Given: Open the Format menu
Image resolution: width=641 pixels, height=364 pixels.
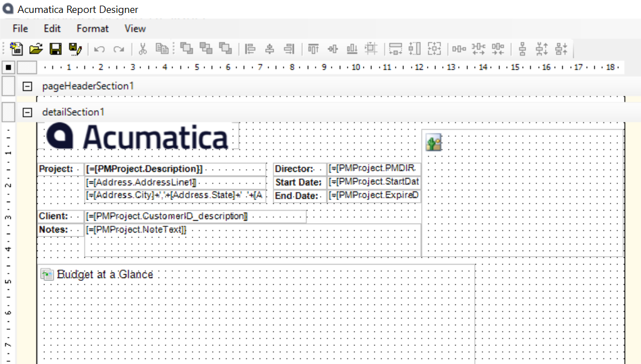Looking at the screenshot, I should [x=92, y=29].
